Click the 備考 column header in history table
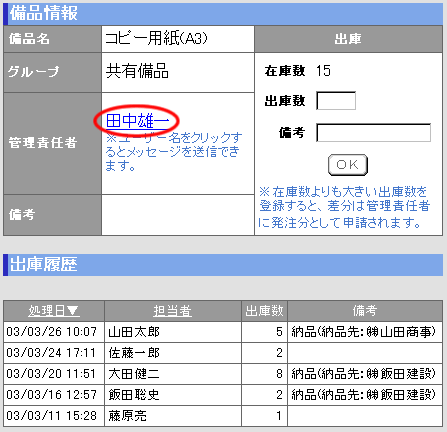 365,311
